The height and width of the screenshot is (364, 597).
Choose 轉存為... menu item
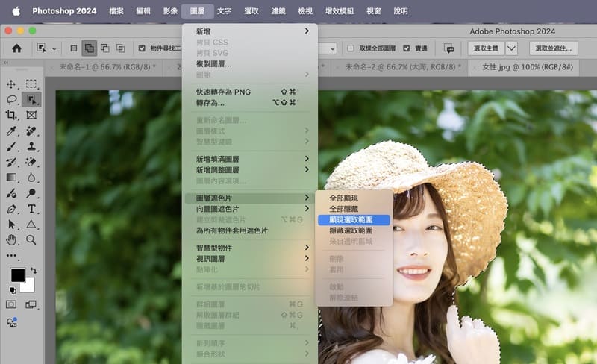(250, 103)
